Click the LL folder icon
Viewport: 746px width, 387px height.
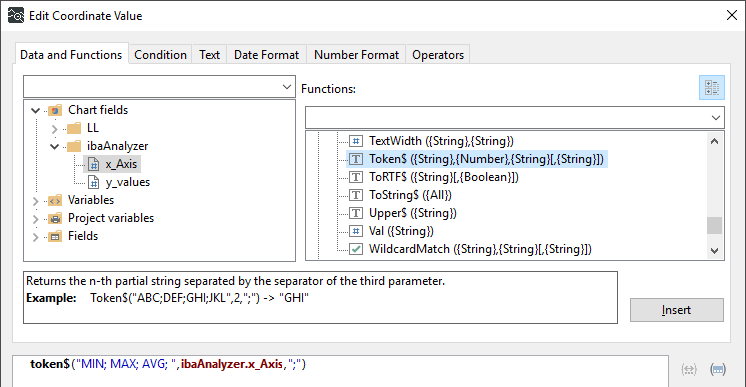[x=74, y=129]
